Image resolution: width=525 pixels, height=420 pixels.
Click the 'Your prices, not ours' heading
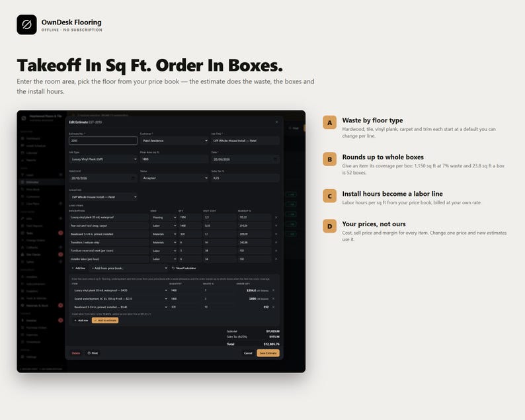(374, 224)
